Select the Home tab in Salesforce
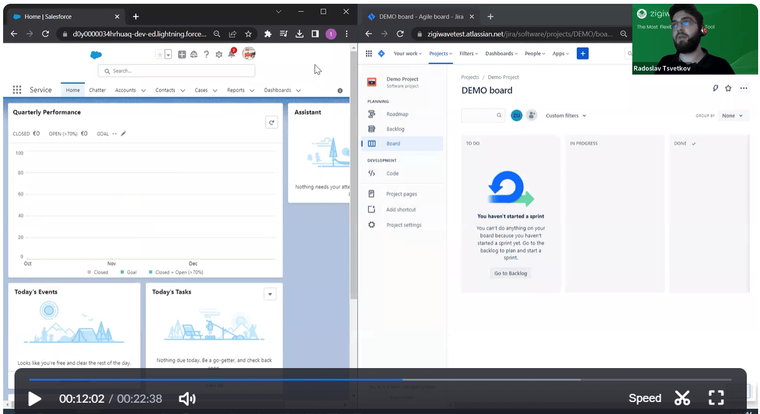The image size is (760, 414). pyautogui.click(x=73, y=90)
